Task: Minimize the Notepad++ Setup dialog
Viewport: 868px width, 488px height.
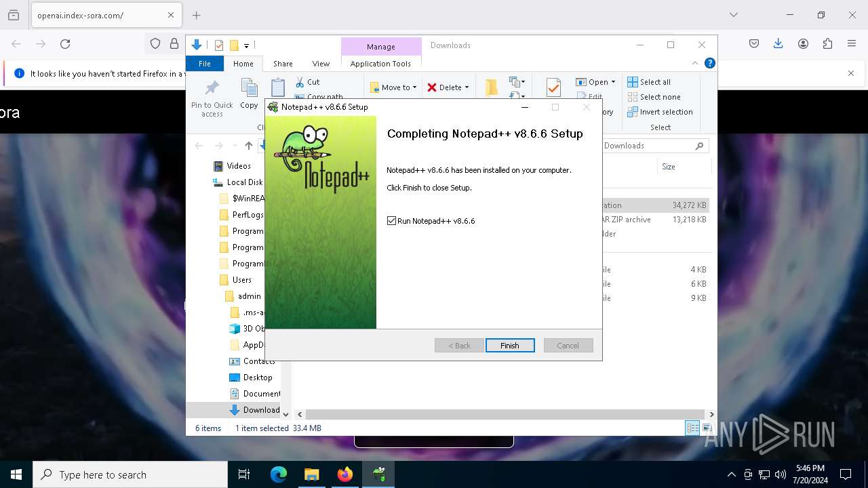Action: pyautogui.click(x=525, y=107)
